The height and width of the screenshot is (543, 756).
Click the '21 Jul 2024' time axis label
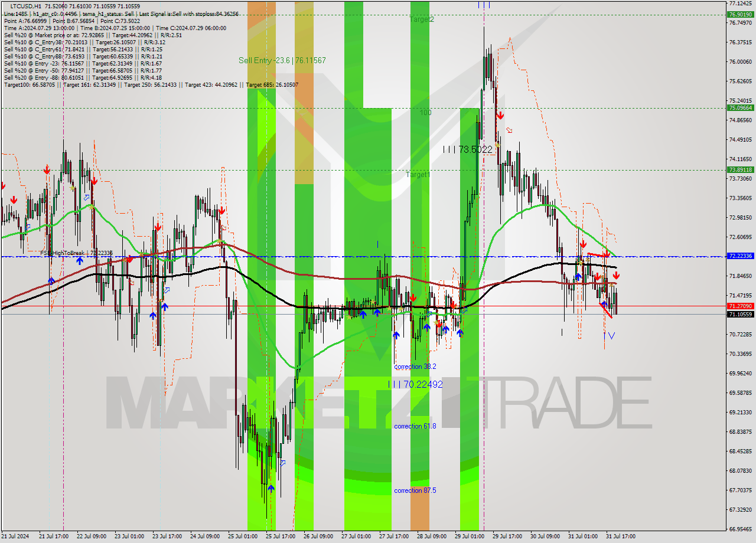(15, 537)
